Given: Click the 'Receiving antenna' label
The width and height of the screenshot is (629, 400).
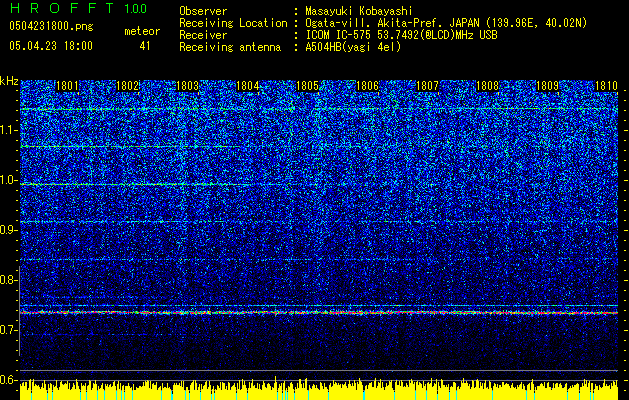Looking at the screenshot, I should coord(230,47).
